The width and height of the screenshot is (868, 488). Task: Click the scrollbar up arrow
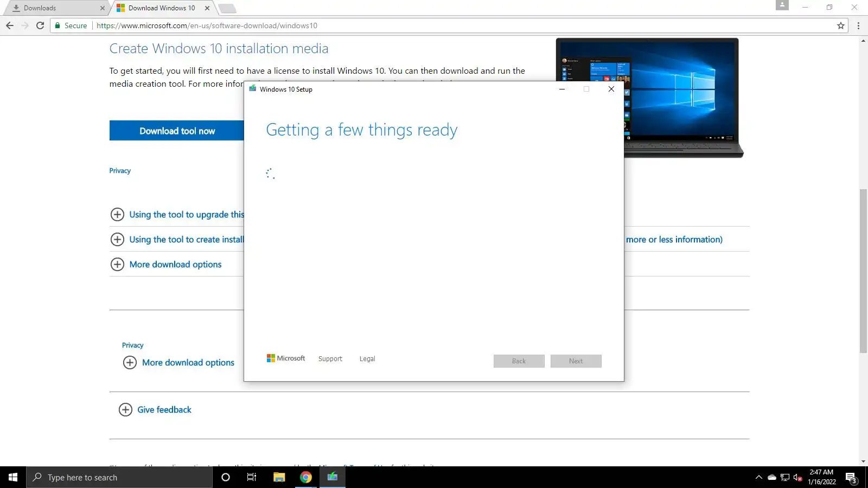(863, 41)
